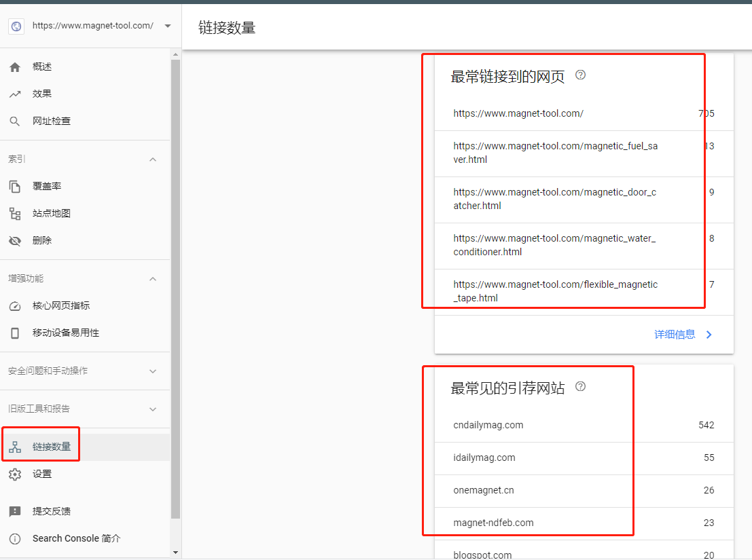Click the phone icon for 移动设备易用性

click(x=15, y=333)
